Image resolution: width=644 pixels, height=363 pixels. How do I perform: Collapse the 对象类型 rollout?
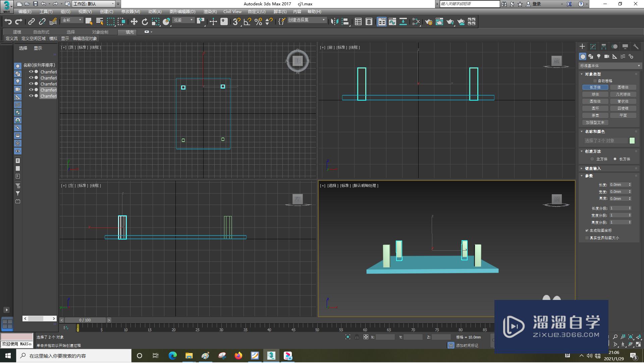(593, 74)
